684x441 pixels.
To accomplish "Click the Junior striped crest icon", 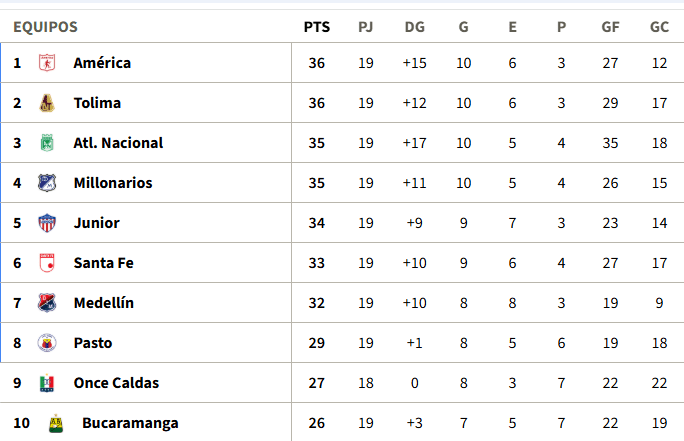I will click(x=47, y=223).
